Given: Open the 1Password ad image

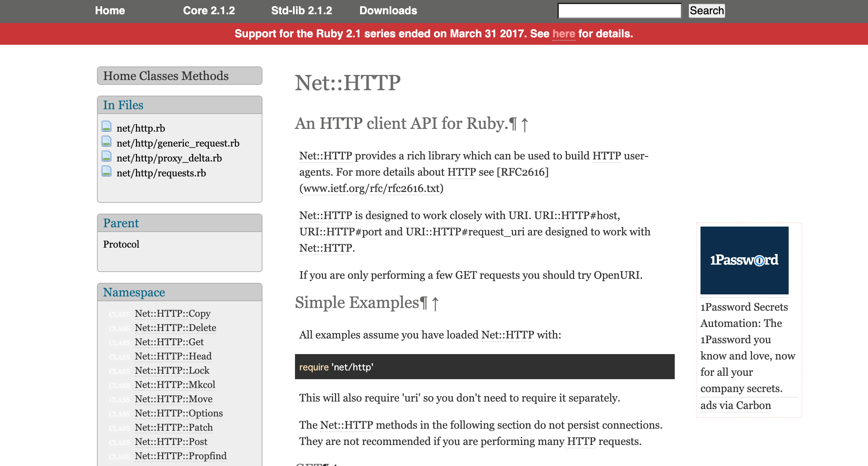Looking at the screenshot, I should coord(744,260).
